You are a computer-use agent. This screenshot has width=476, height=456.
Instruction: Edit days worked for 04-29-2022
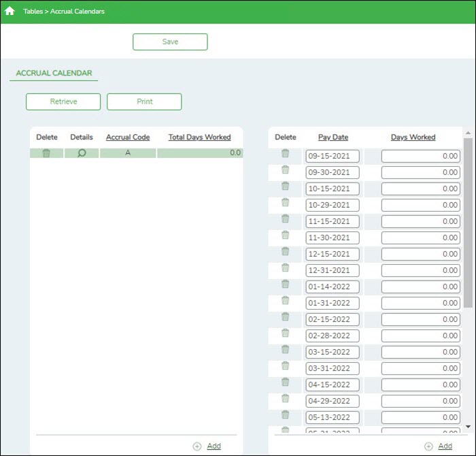(x=421, y=401)
